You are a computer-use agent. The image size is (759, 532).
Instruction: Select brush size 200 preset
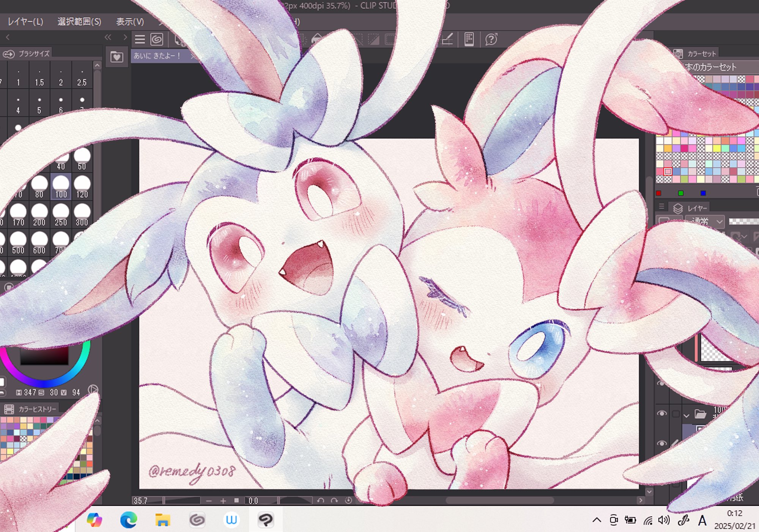39,215
